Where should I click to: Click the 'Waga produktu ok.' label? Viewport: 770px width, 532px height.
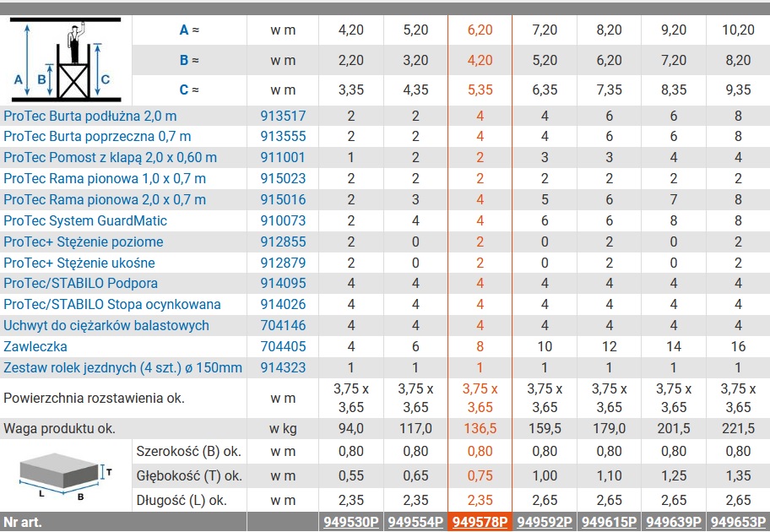tap(59, 428)
